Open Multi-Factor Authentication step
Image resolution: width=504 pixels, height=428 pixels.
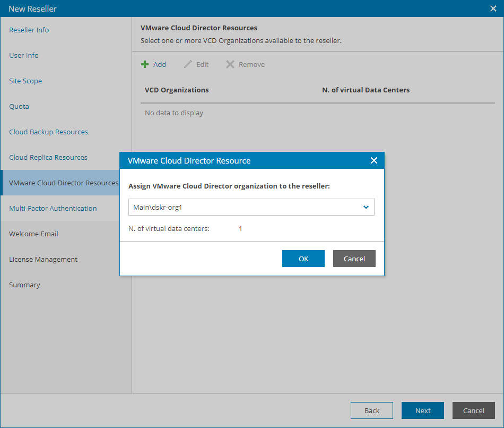53,208
